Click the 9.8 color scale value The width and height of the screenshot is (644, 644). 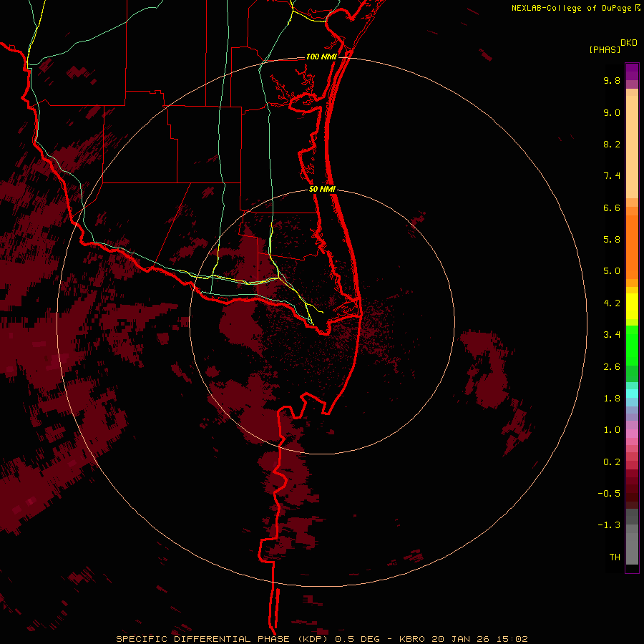[x=612, y=80]
